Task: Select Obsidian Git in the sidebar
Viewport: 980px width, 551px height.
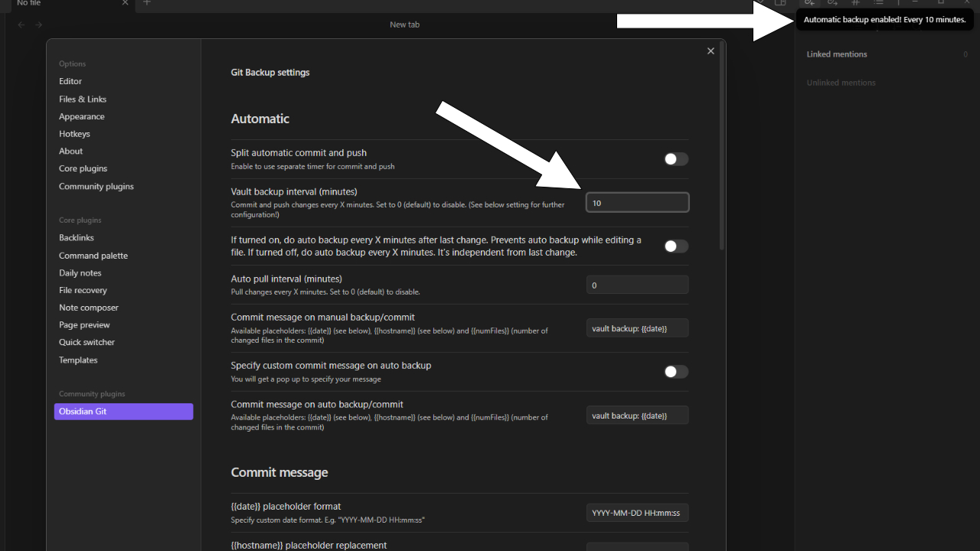Action: click(123, 412)
